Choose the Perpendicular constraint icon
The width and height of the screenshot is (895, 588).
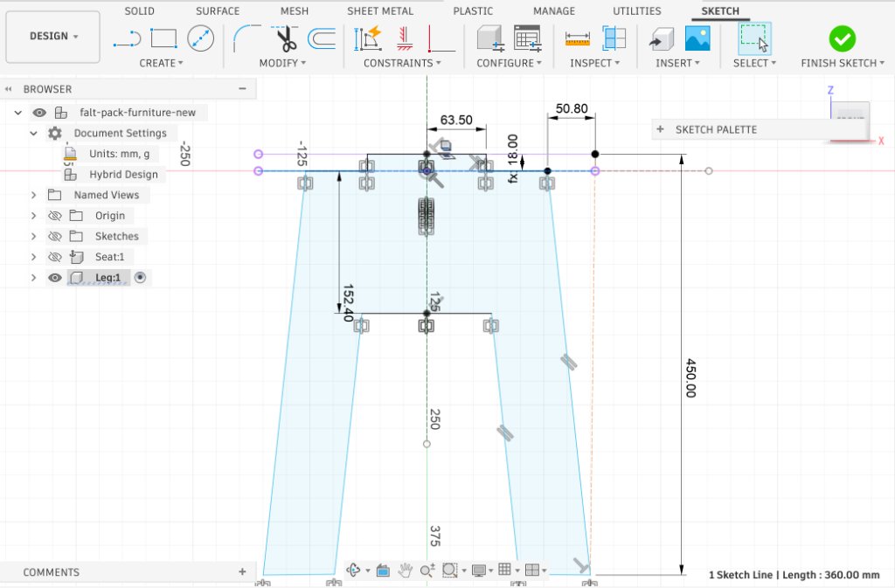click(441, 38)
